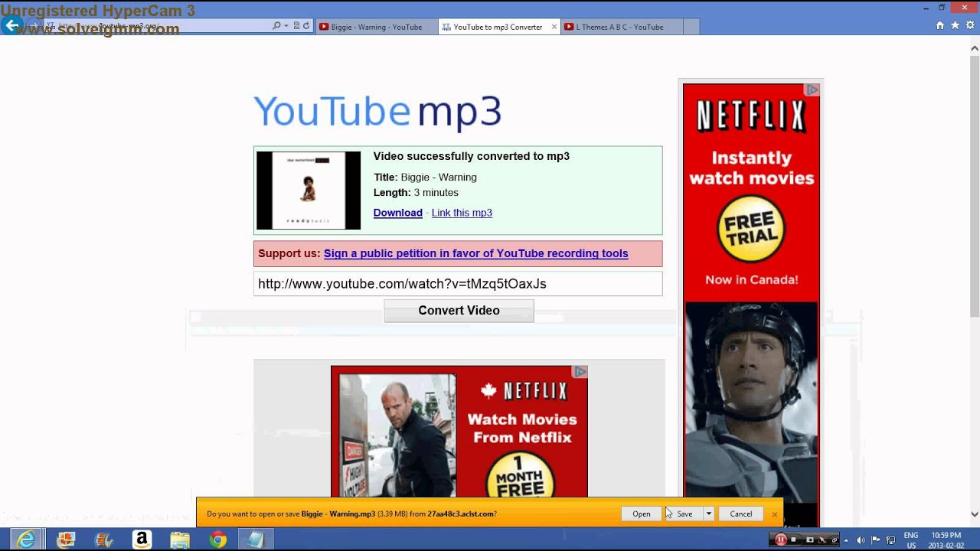This screenshot has width=980, height=551.
Task: Open the public petition link
Action: [475, 253]
